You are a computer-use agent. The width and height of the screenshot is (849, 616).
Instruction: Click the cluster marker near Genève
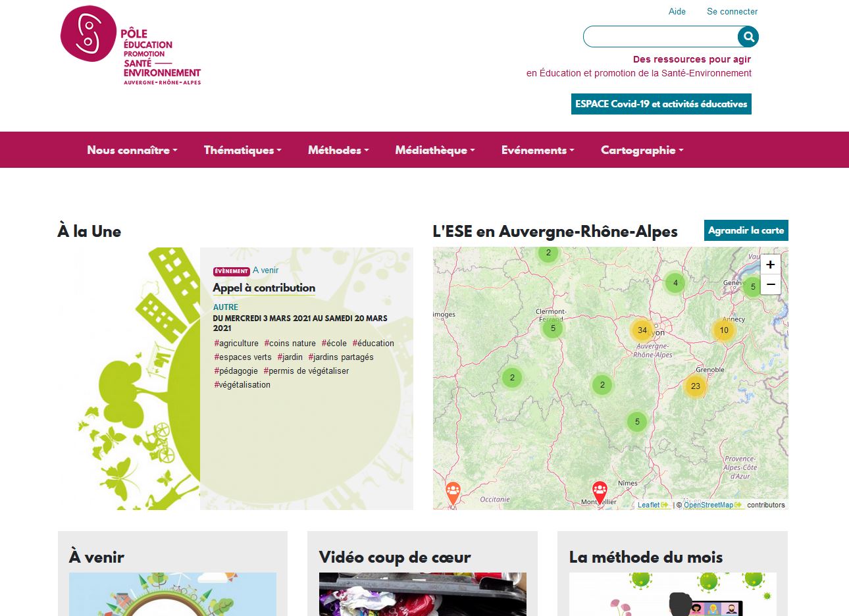753,286
